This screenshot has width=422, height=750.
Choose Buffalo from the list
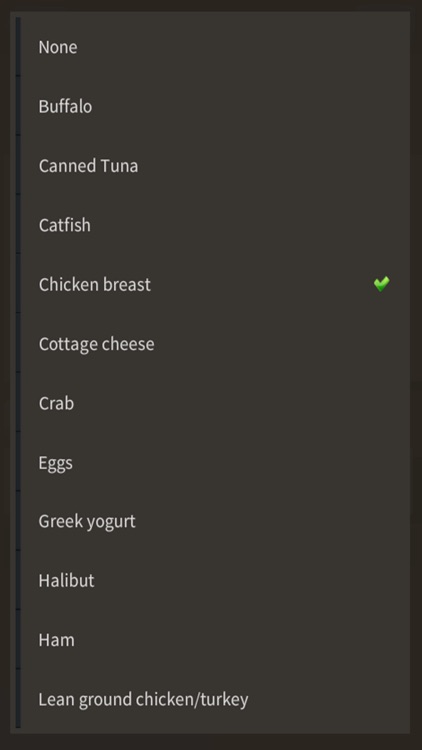point(211,106)
